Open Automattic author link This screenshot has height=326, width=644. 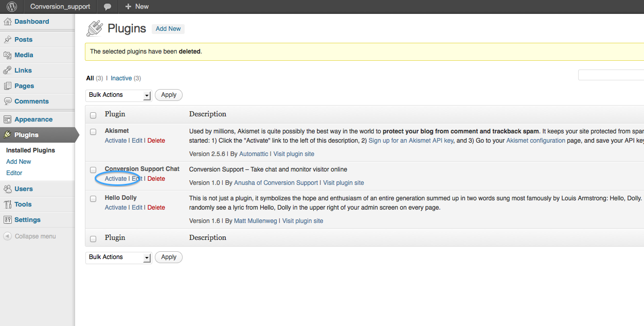254,154
